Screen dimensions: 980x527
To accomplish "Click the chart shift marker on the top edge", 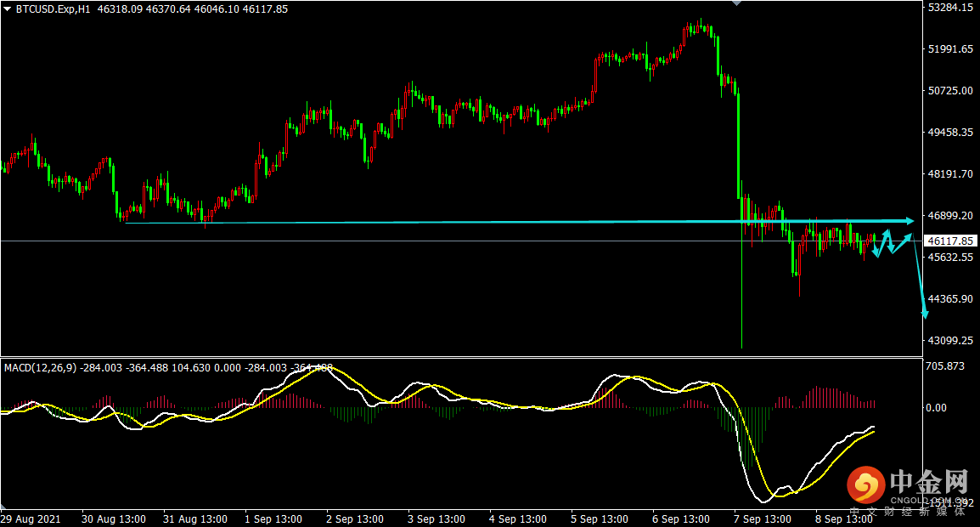I will (x=737, y=3).
